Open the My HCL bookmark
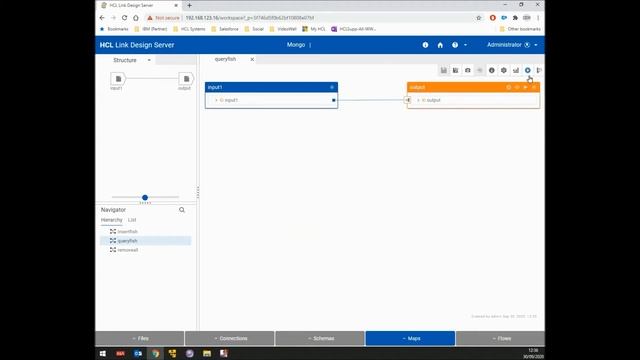 point(314,29)
